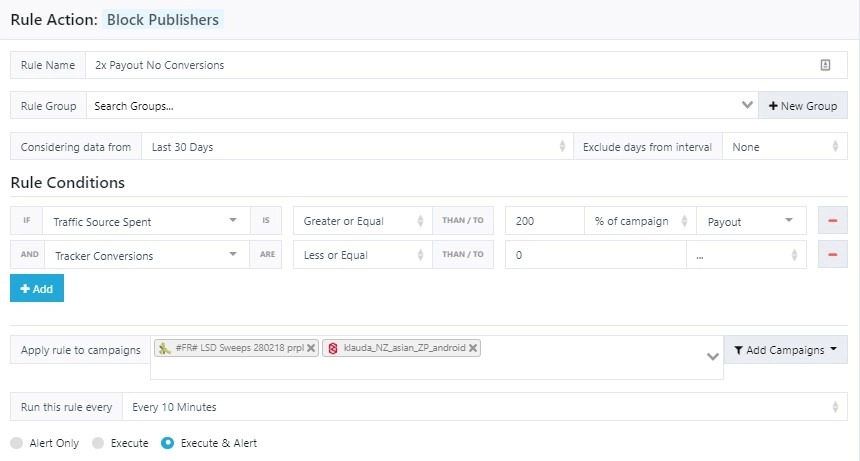This screenshot has width=860, height=461.
Task: Remove the Tracker Conversions condition row
Action: pyautogui.click(x=832, y=254)
